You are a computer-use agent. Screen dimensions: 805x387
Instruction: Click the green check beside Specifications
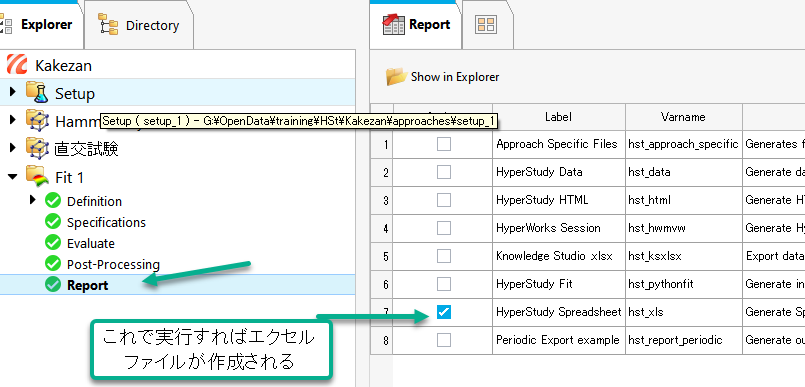pyautogui.click(x=52, y=222)
